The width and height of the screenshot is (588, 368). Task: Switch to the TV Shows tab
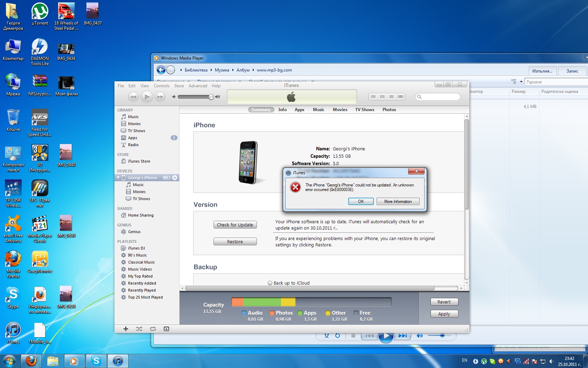[365, 110]
